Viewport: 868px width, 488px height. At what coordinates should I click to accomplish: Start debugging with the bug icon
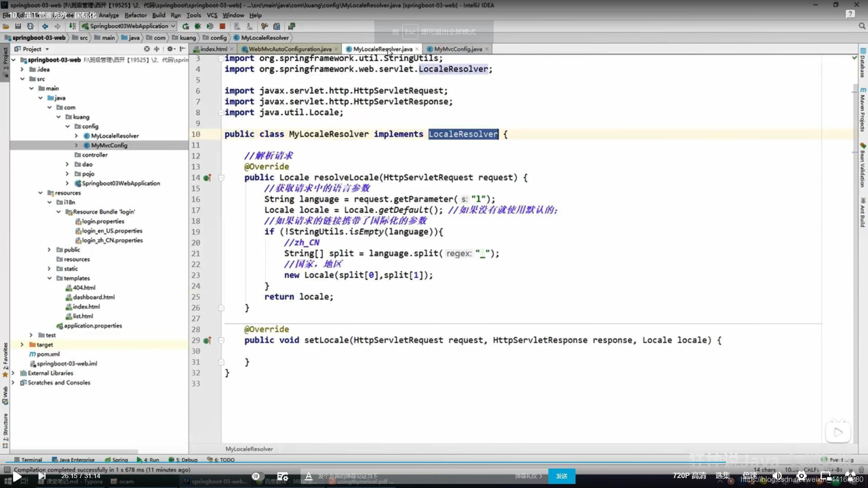click(x=198, y=27)
